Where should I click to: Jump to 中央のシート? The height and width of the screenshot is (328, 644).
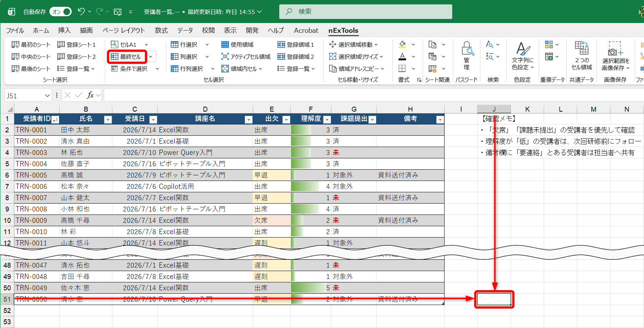pos(31,57)
